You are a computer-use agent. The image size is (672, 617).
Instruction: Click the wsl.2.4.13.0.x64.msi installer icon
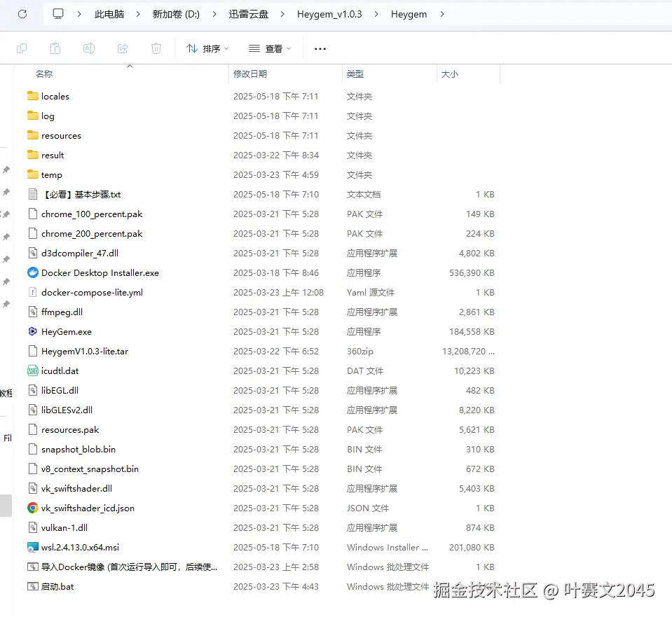tap(33, 547)
